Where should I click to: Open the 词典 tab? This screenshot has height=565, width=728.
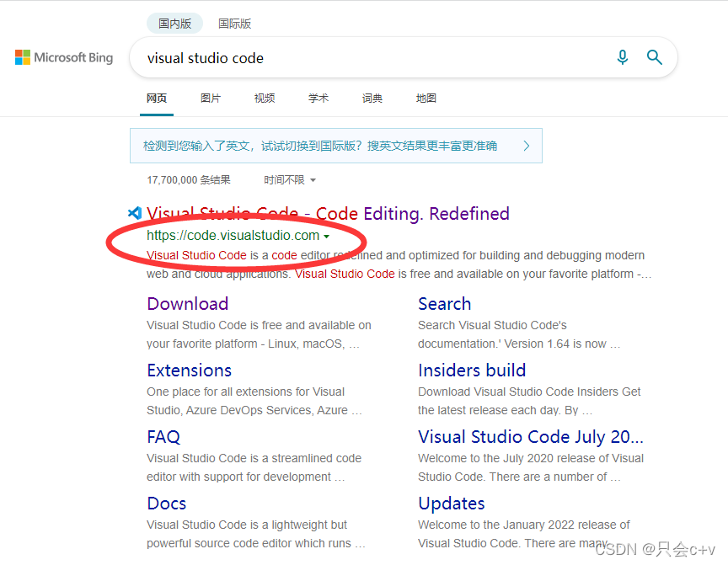coord(372,98)
